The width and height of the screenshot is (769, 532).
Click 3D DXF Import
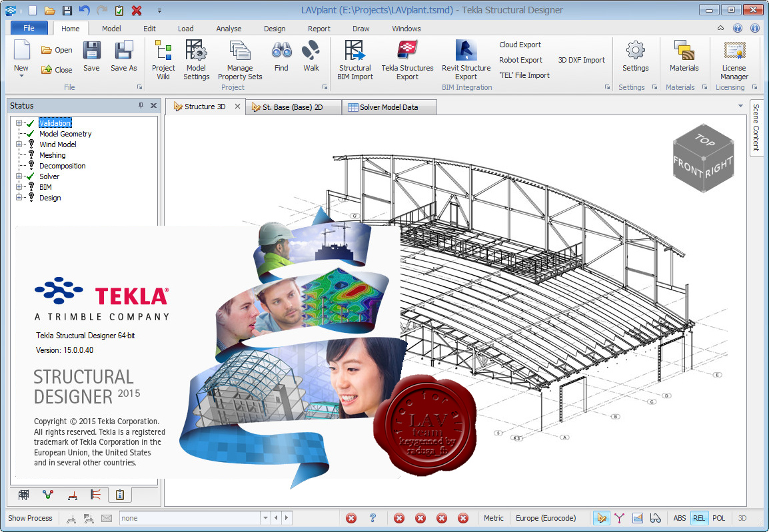581,60
